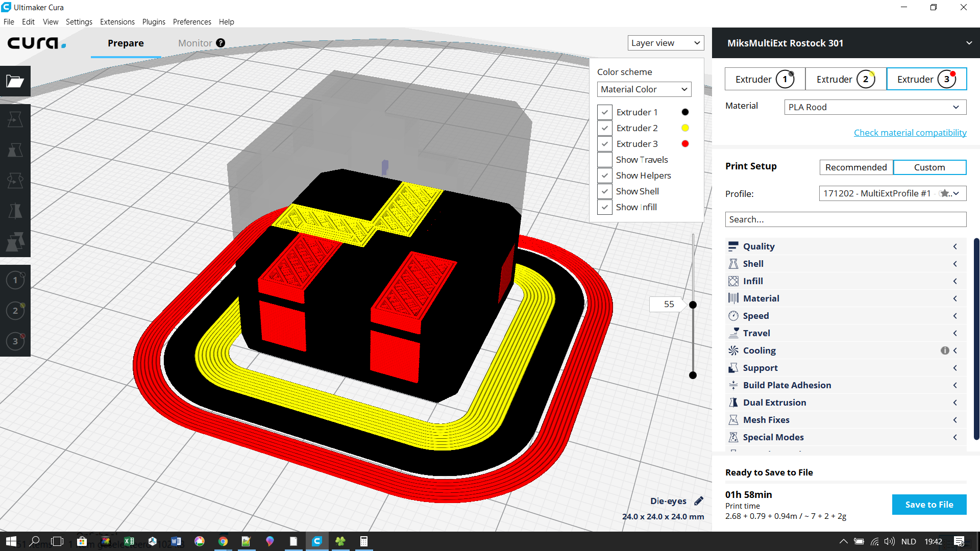Switch to the Prepare tab

[126, 43]
